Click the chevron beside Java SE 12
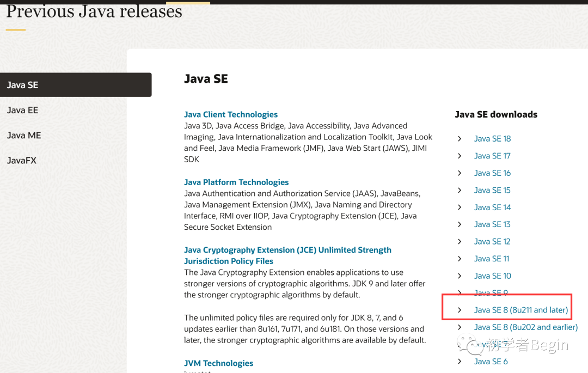This screenshot has height=373, width=588. click(460, 241)
